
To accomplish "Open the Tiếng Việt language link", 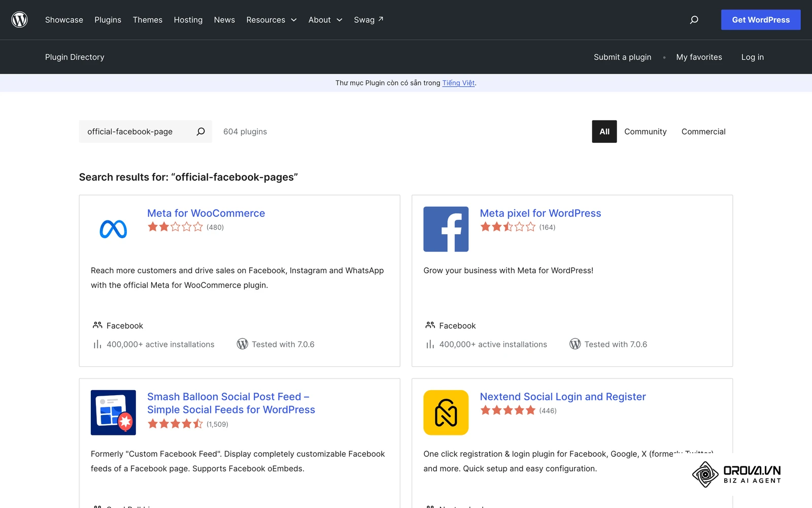I will [458, 83].
